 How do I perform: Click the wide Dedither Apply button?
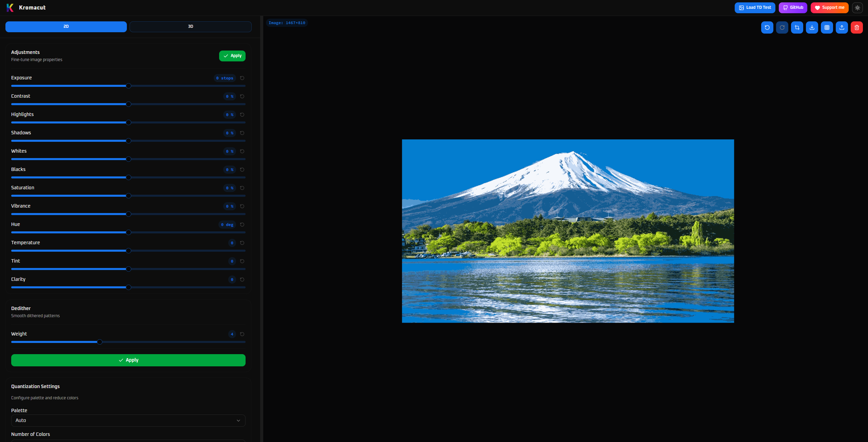tap(128, 360)
